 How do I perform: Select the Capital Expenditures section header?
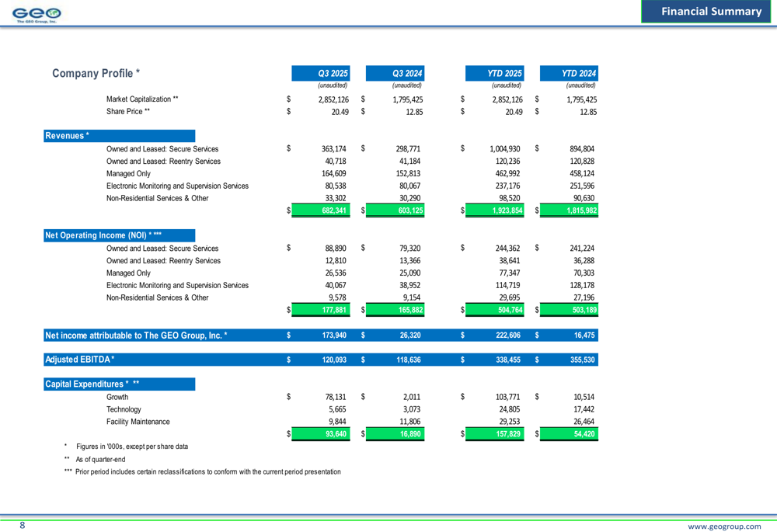(92, 384)
